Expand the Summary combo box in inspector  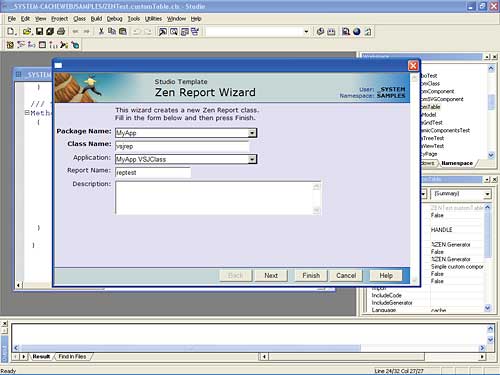point(487,194)
